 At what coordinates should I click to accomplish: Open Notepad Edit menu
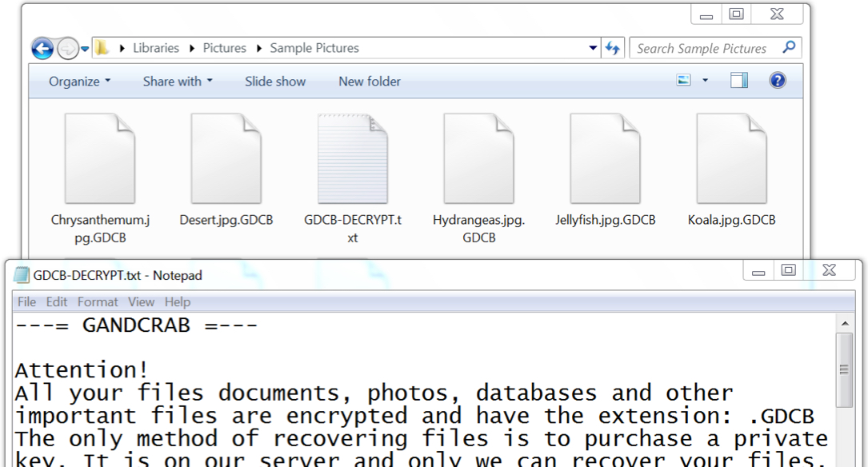click(57, 302)
